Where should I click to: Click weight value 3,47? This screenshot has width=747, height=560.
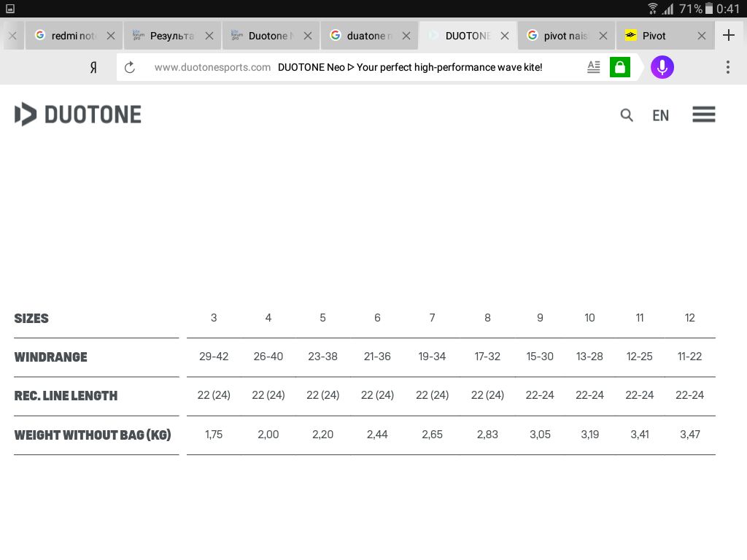pos(690,435)
